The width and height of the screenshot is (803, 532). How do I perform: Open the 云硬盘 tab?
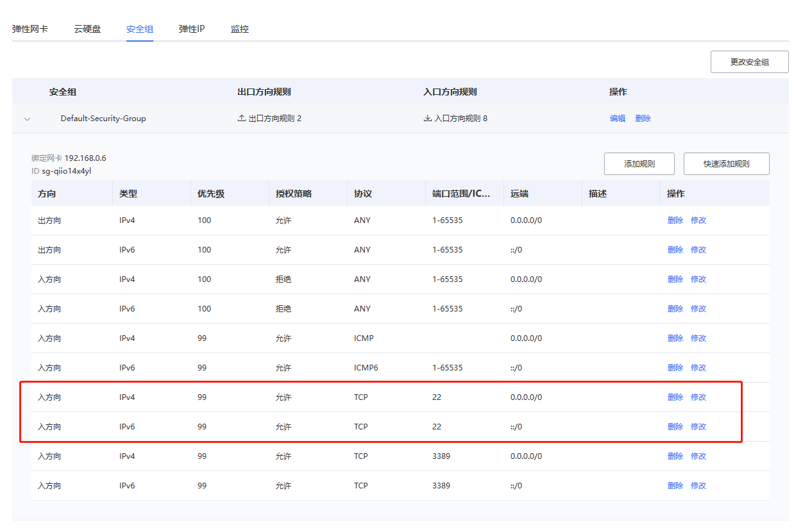(87, 29)
